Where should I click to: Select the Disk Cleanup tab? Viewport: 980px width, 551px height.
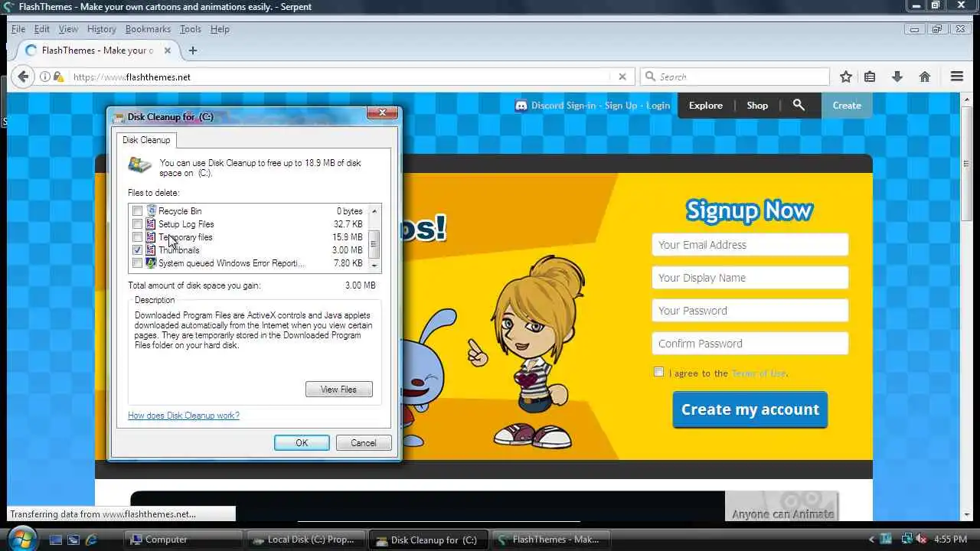click(x=146, y=140)
